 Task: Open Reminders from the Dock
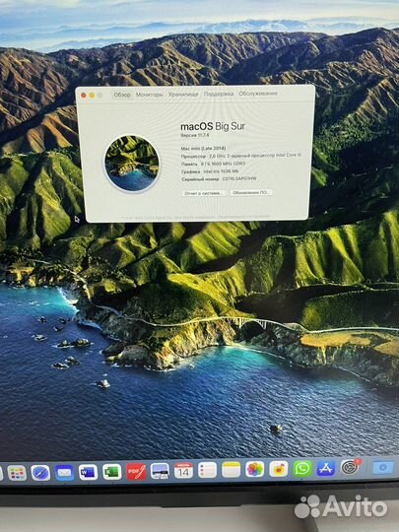(207, 470)
